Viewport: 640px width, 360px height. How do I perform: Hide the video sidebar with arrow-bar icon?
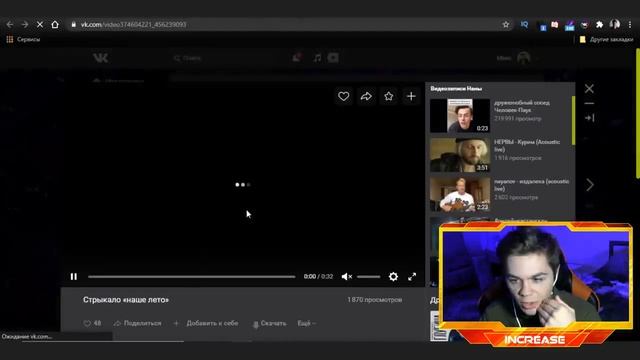point(589,118)
